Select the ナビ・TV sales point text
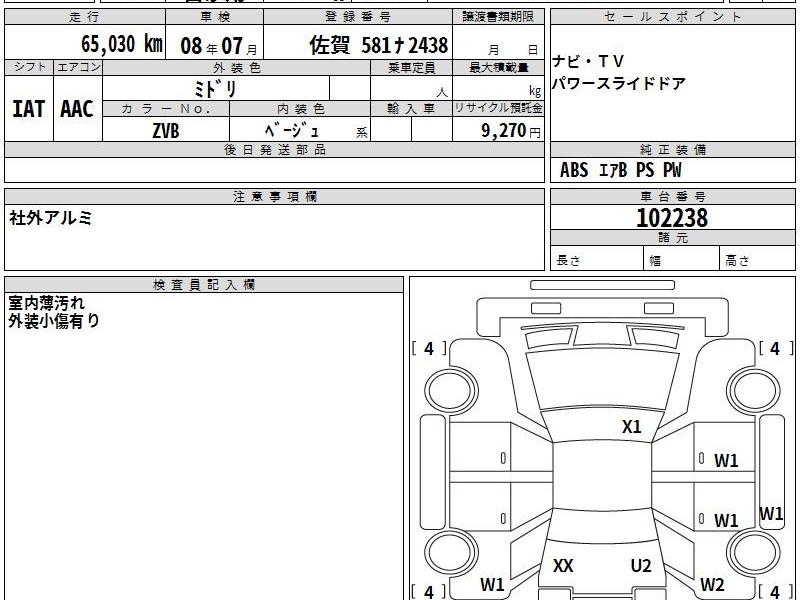Viewport: 800px width, 600px height. point(588,62)
